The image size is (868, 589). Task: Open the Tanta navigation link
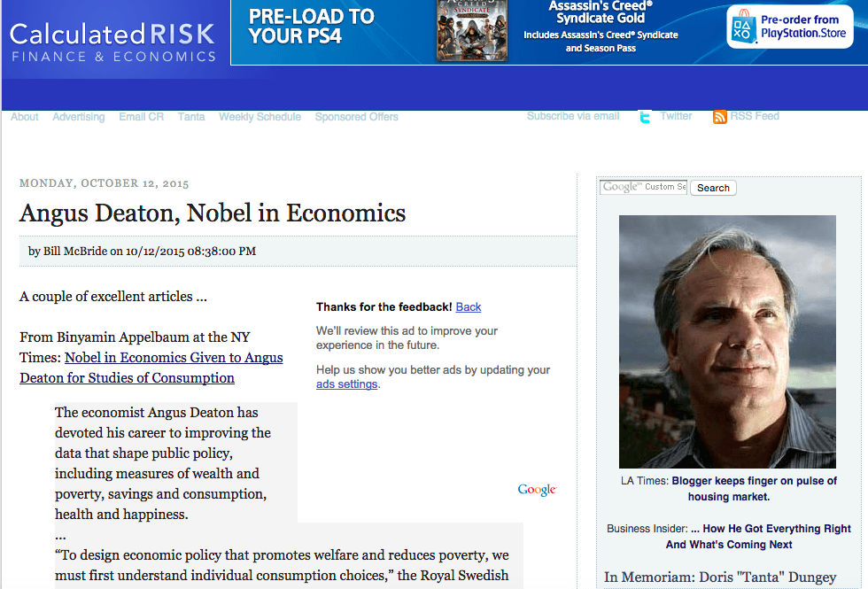191,117
